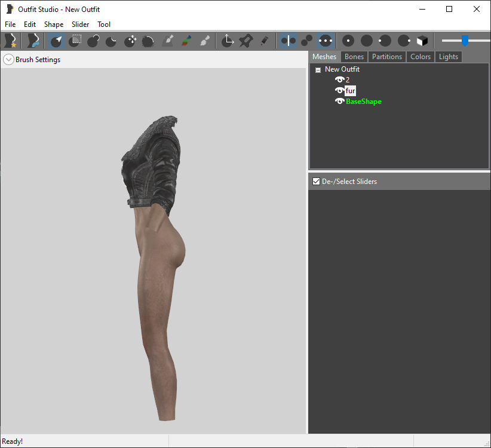
Task: Switch to the right view circle icon
Action: tap(404, 41)
